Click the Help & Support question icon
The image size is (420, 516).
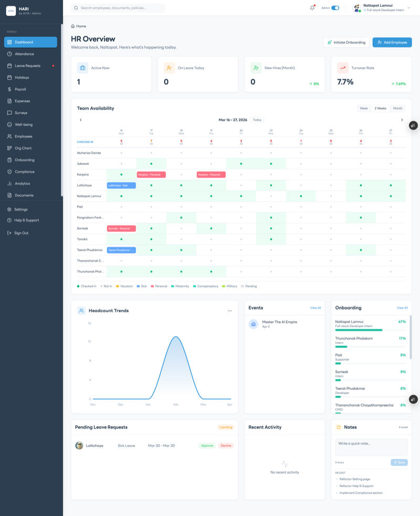9,220
